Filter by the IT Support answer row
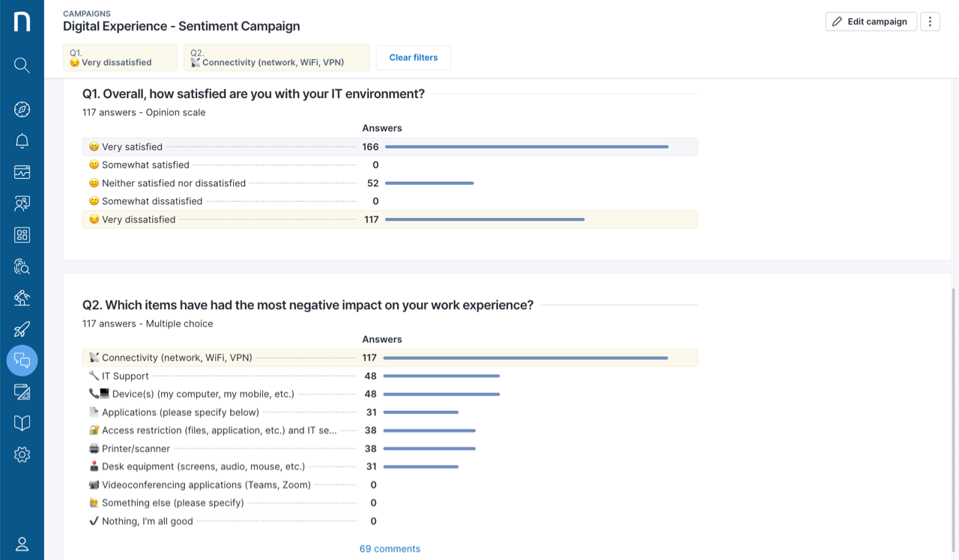Image resolution: width=959 pixels, height=560 pixels. (390, 376)
